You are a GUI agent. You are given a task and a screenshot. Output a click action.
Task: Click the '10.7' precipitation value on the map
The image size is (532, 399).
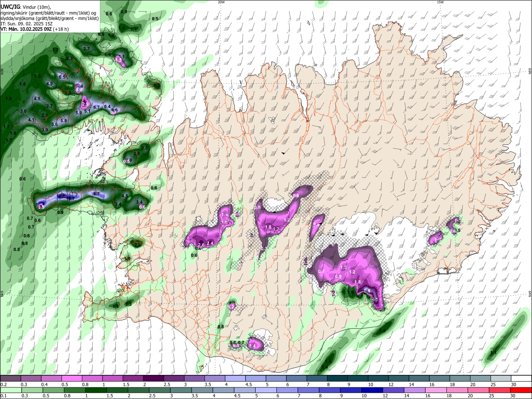[71, 199]
